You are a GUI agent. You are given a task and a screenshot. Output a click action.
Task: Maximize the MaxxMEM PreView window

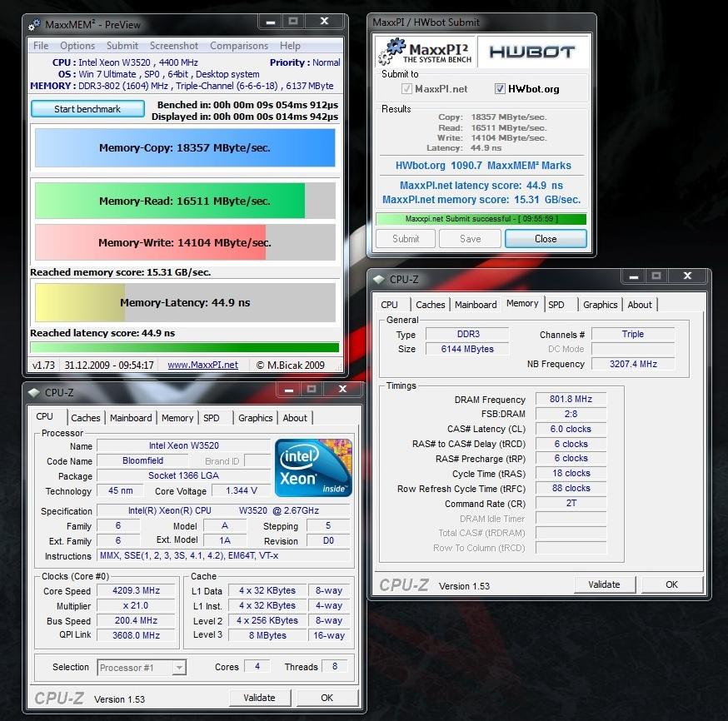293,22
